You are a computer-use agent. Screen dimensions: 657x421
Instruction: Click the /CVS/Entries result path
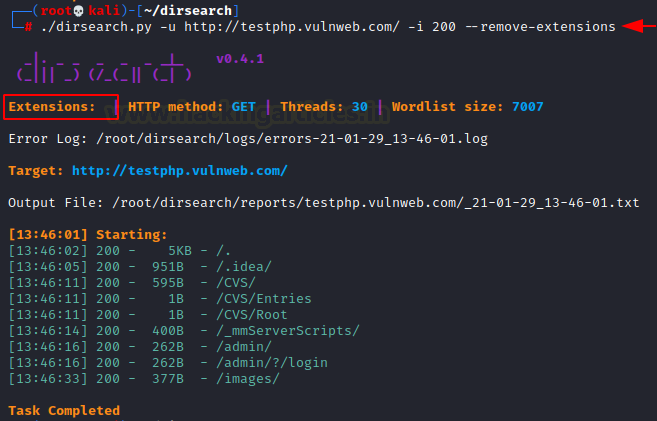click(264, 299)
